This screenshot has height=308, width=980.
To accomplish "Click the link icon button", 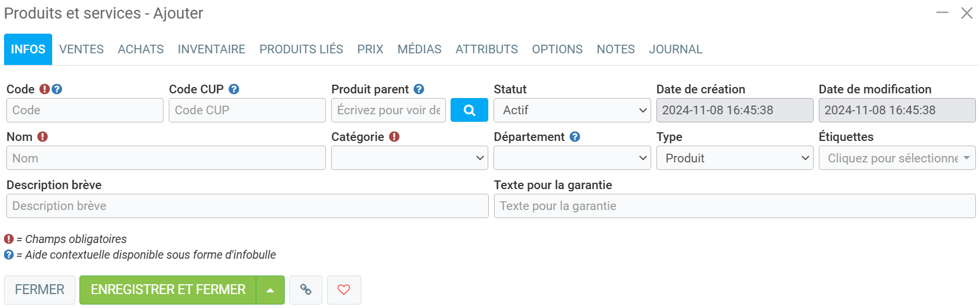I will 306,289.
